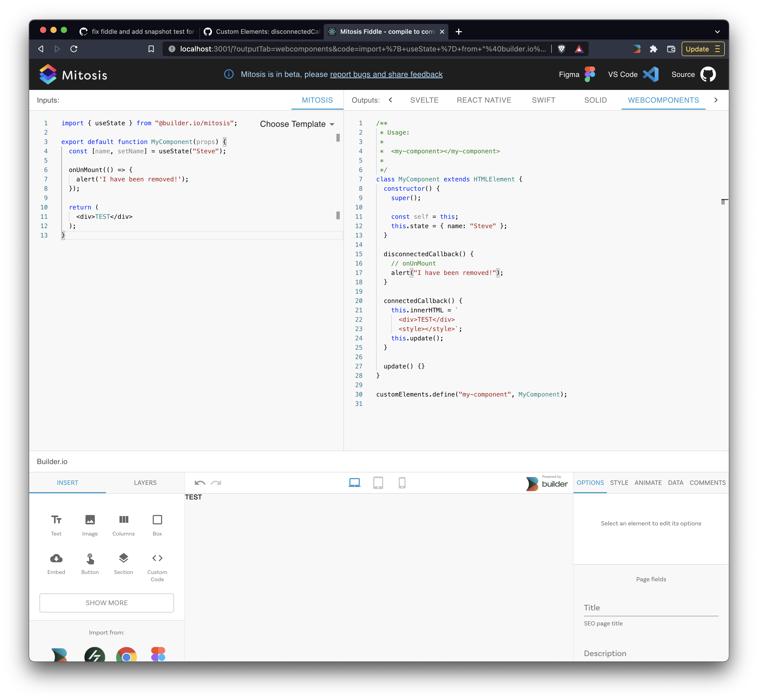Open the VS Code extension icon
Screen dimensions: 758x700
click(650, 74)
